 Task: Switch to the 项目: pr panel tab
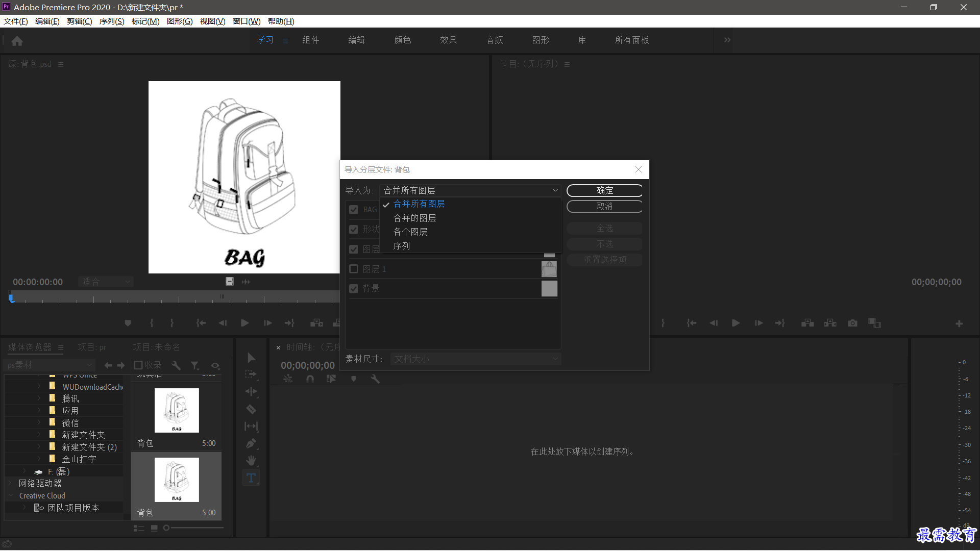92,347
